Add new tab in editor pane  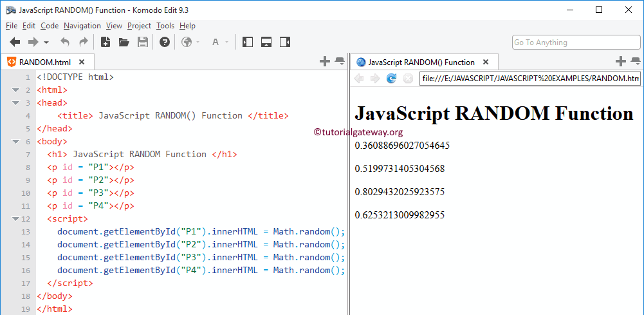coord(325,62)
